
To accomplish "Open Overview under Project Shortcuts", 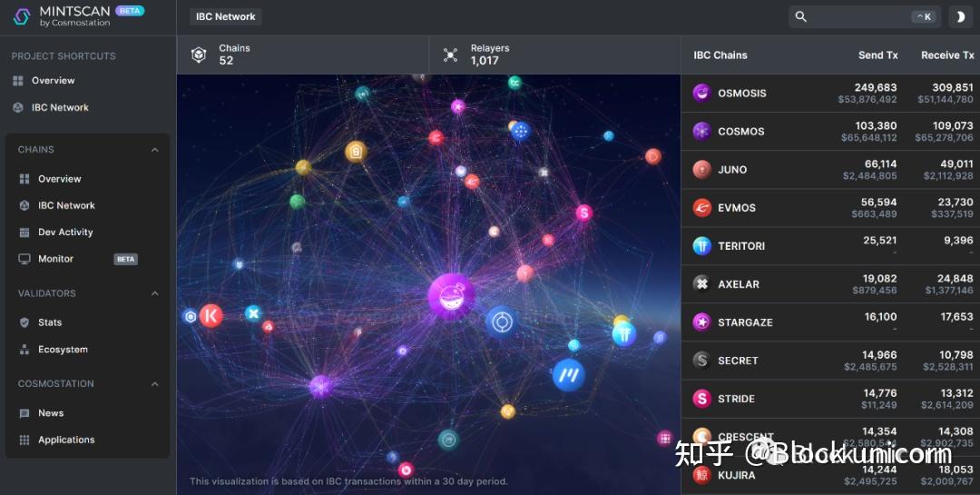I will point(54,81).
